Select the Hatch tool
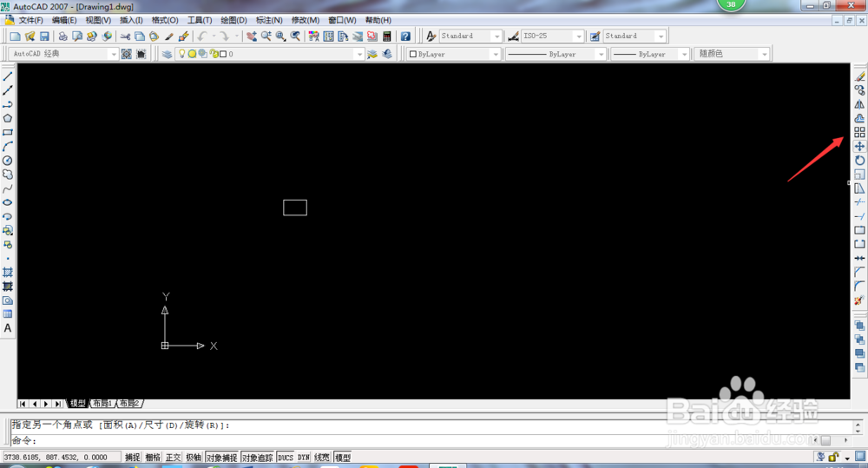Image resolution: width=868 pixels, height=468 pixels. (x=8, y=272)
